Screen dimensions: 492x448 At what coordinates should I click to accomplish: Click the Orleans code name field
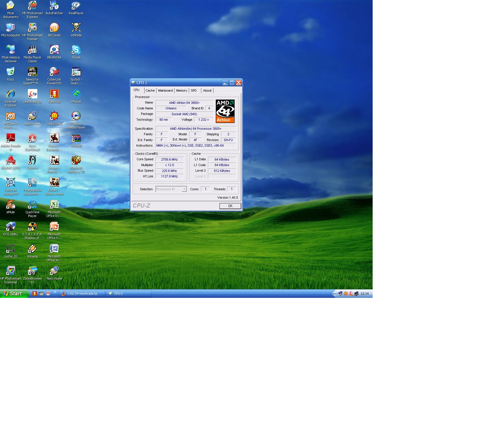pyautogui.click(x=171, y=108)
